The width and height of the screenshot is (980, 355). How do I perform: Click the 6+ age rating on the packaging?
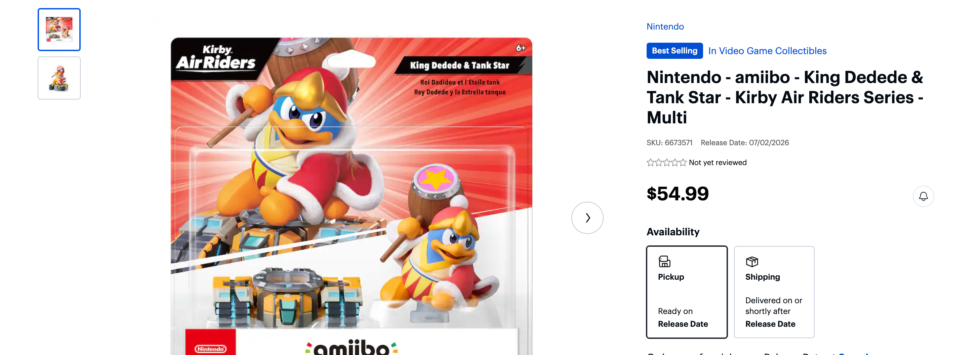coord(521,48)
